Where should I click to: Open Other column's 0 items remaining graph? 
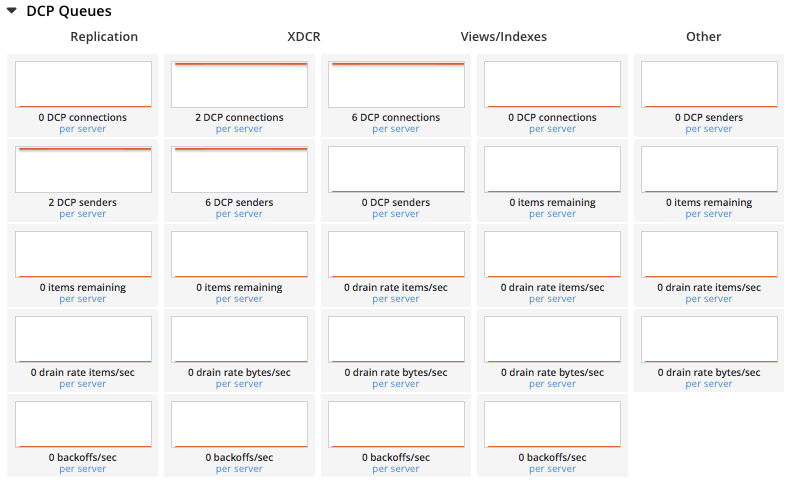tap(709, 169)
